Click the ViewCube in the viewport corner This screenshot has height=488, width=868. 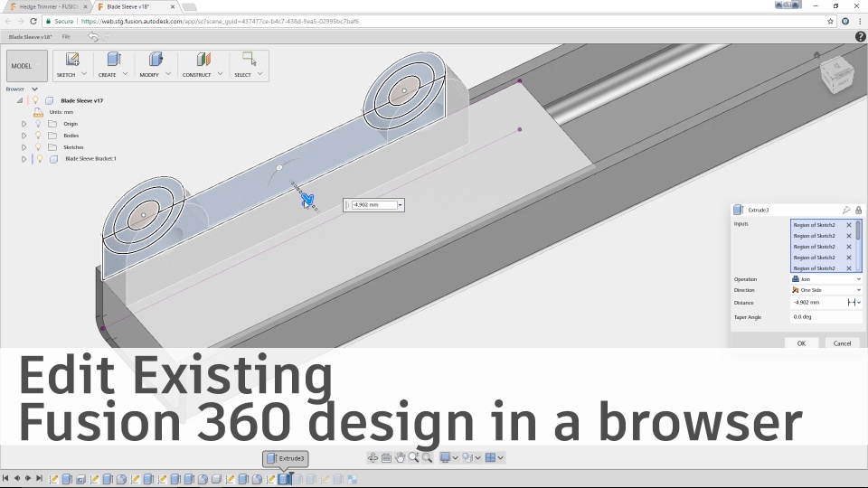pos(836,76)
